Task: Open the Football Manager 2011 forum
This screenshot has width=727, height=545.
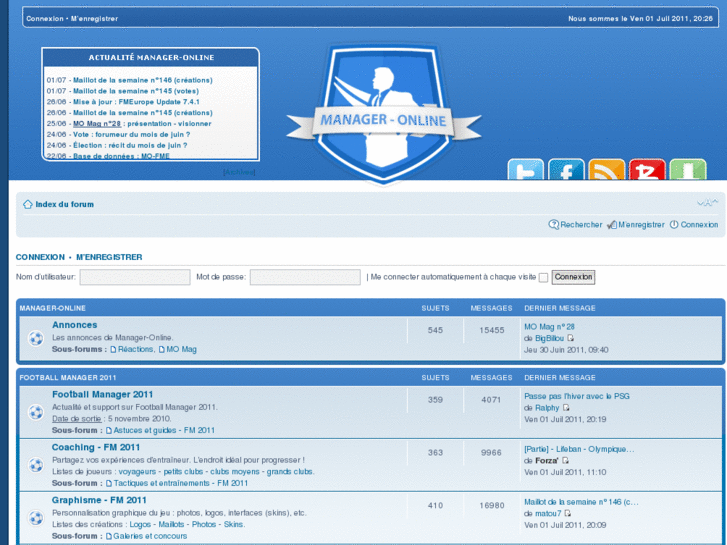Action: 102,394
